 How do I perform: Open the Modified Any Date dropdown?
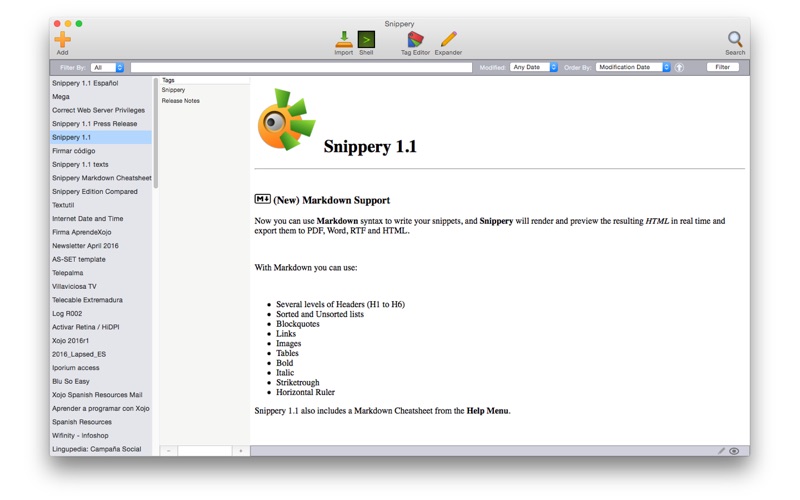[534, 67]
